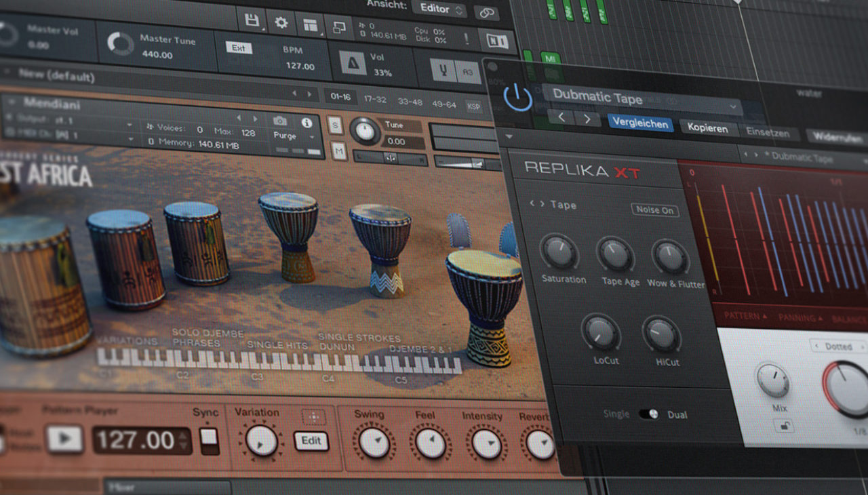Open instrument info with the i icon
This screenshot has width=868, height=495.
tap(307, 123)
